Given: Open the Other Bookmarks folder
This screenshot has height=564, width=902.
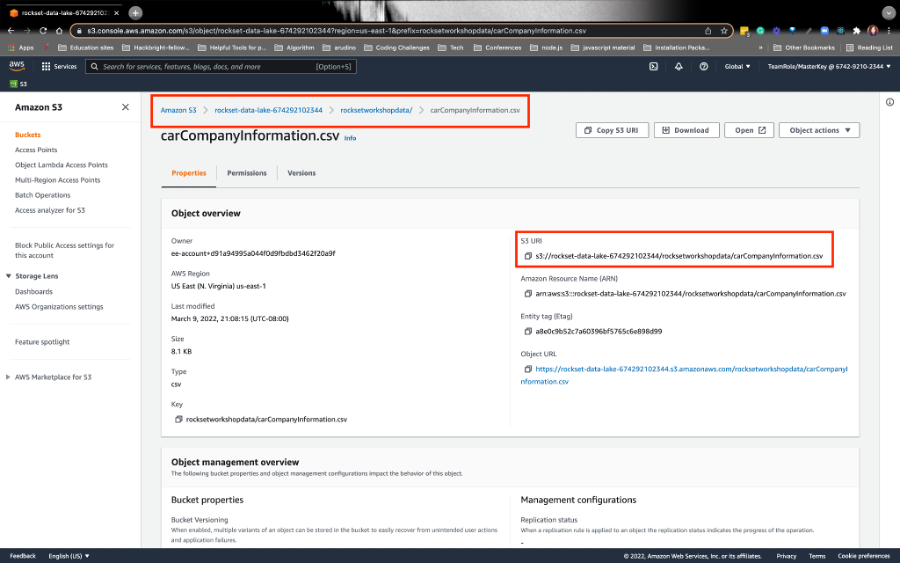Looking at the screenshot, I should click(x=804, y=48).
